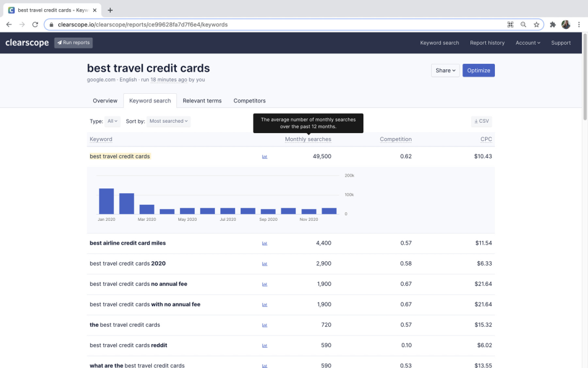Click the Optimize button
The image size is (588, 368).
(x=478, y=70)
